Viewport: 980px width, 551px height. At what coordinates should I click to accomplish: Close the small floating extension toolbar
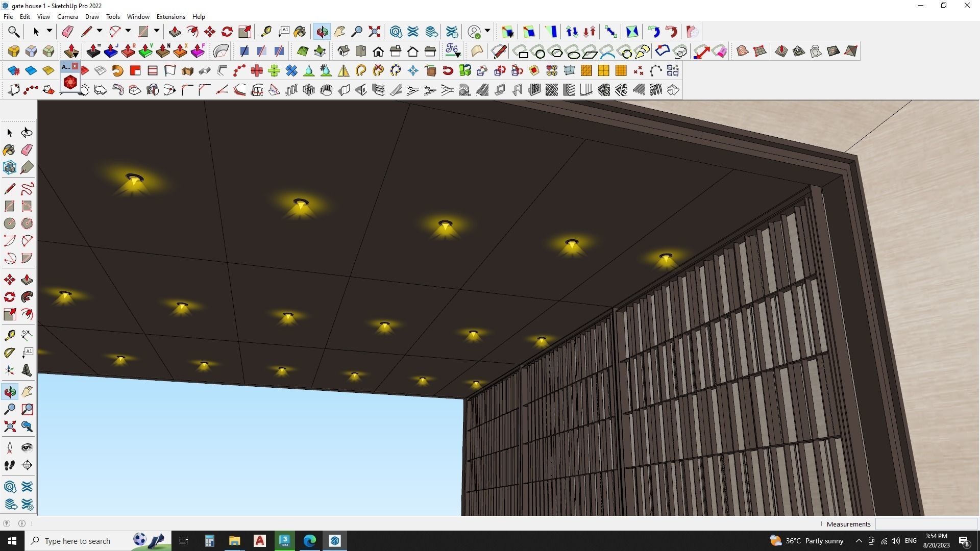click(x=75, y=66)
